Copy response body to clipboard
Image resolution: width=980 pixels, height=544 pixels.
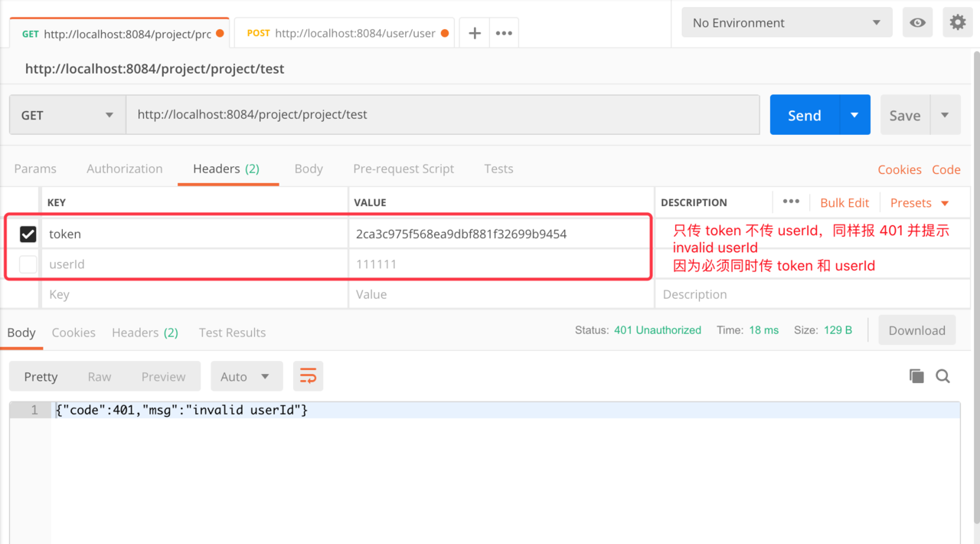pyautogui.click(x=916, y=375)
